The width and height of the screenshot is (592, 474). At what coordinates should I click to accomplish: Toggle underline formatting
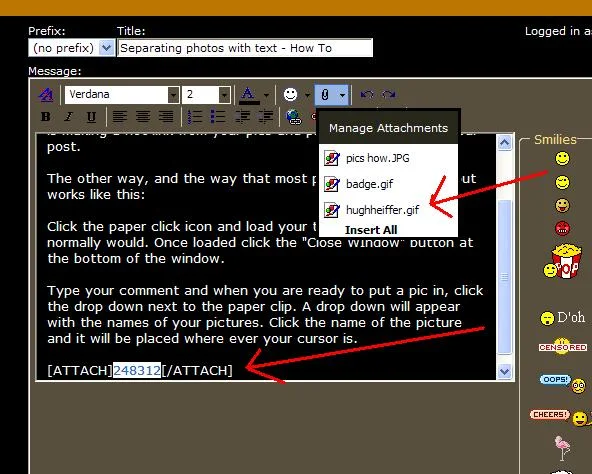pos(91,117)
